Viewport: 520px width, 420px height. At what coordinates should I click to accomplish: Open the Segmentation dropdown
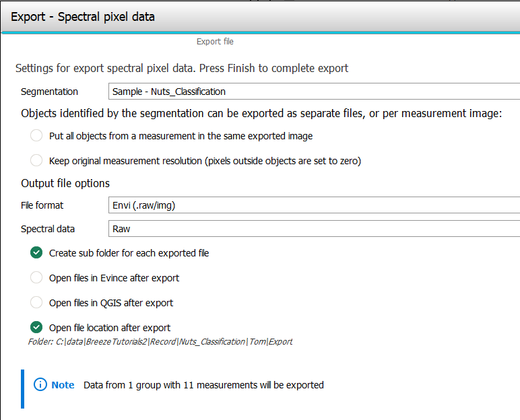314,92
